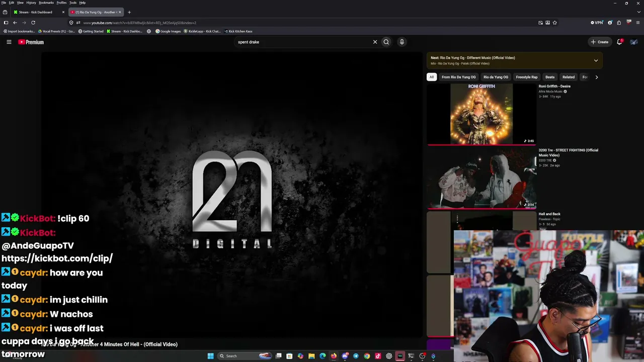The height and width of the screenshot is (362, 644).
Task: Open the Kicklet.app bookmark
Action: pos(202,31)
